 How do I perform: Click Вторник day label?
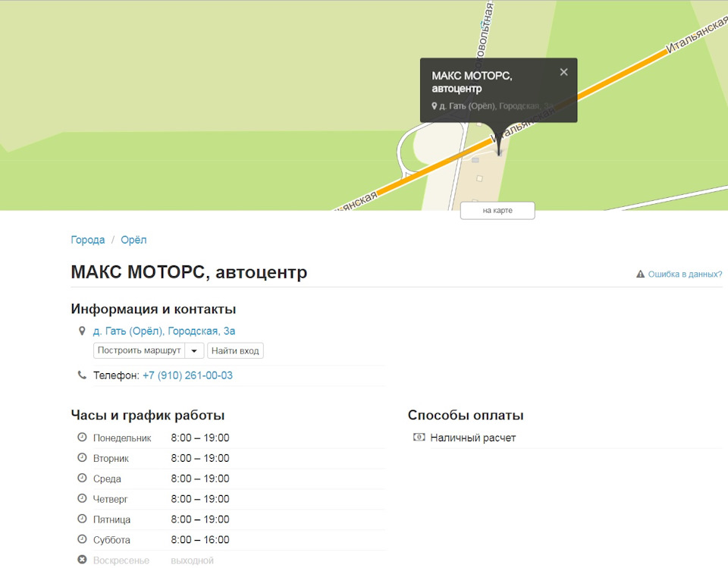[111, 458]
